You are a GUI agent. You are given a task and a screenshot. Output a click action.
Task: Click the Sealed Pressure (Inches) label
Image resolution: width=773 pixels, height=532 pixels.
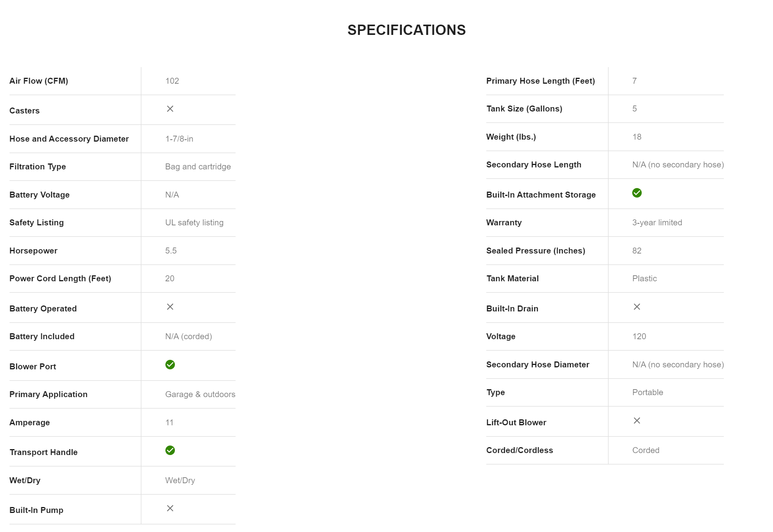pyautogui.click(x=535, y=251)
